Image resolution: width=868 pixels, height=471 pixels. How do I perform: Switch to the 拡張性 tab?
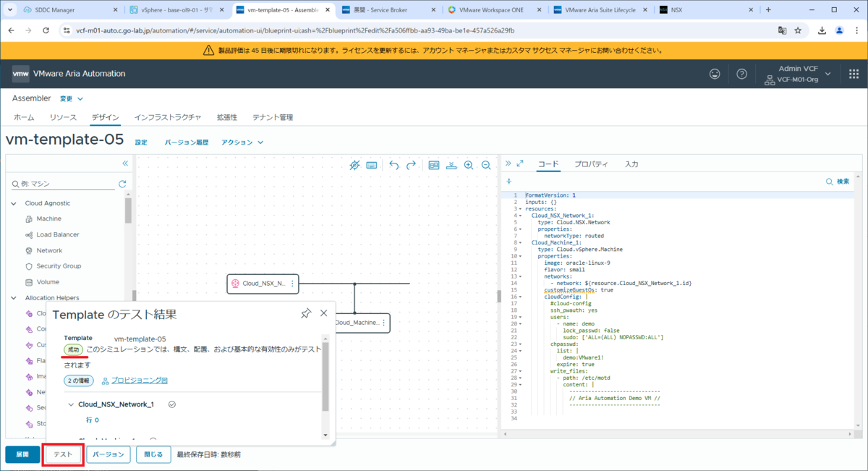tap(227, 117)
